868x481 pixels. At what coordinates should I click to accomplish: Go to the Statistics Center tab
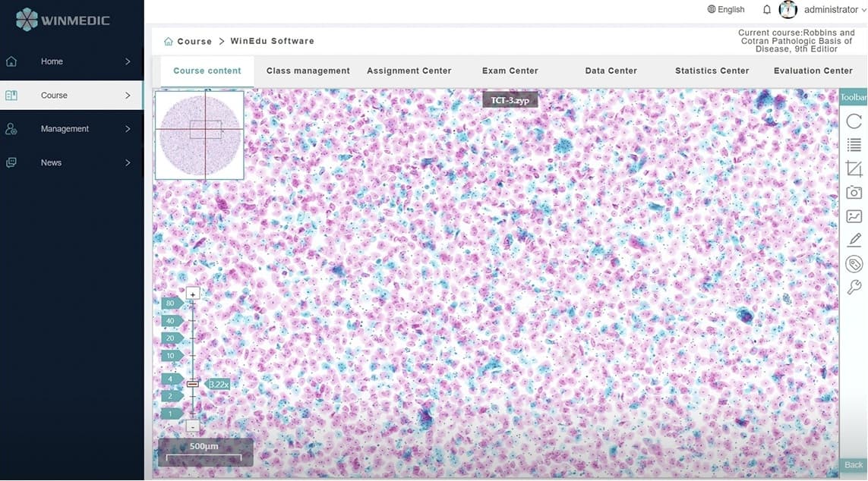point(712,71)
